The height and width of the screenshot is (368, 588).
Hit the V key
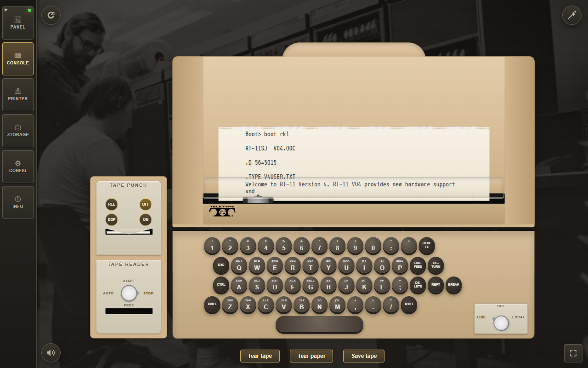pyautogui.click(x=284, y=304)
